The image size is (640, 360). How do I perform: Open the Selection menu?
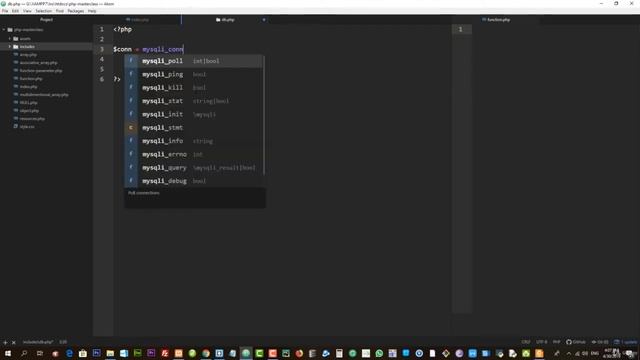click(x=43, y=11)
